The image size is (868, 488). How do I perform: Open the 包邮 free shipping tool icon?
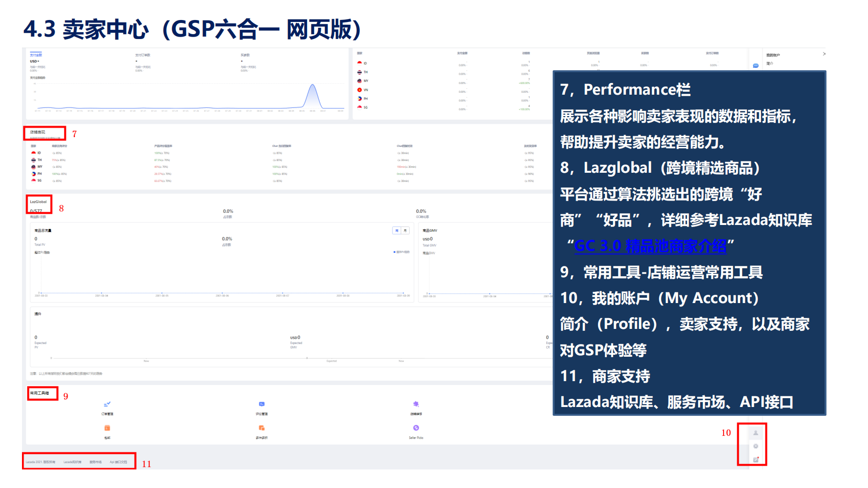[x=107, y=428]
